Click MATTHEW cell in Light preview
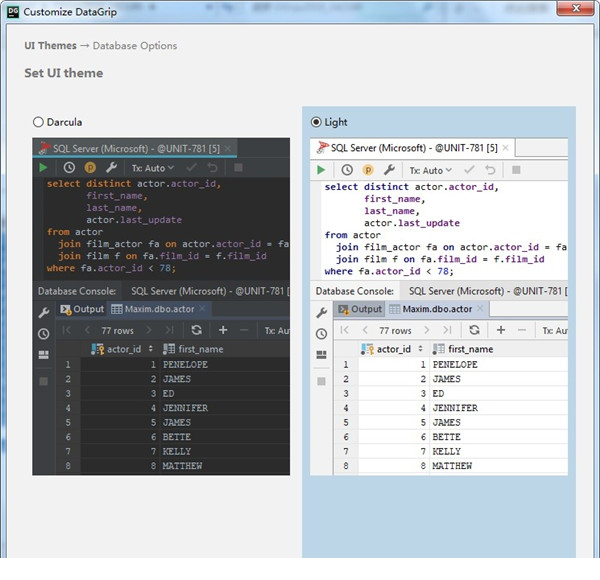This screenshot has height=580, width=600. pos(499,466)
